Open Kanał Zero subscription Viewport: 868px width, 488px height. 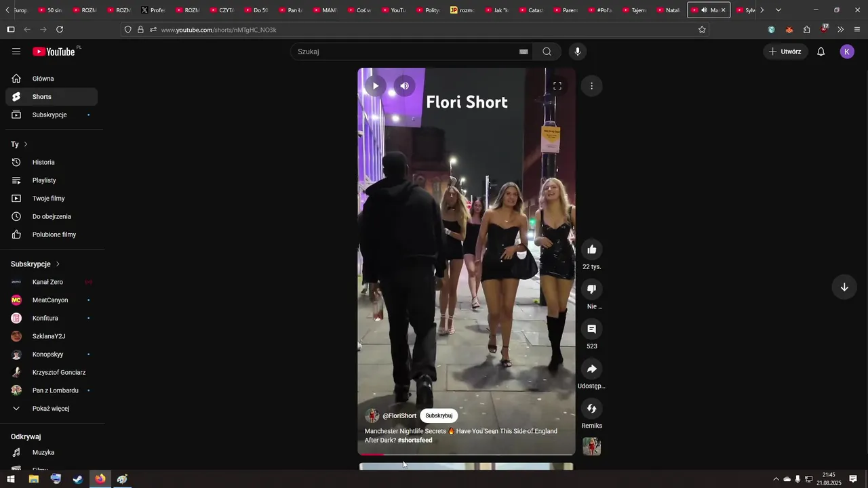tap(52, 282)
